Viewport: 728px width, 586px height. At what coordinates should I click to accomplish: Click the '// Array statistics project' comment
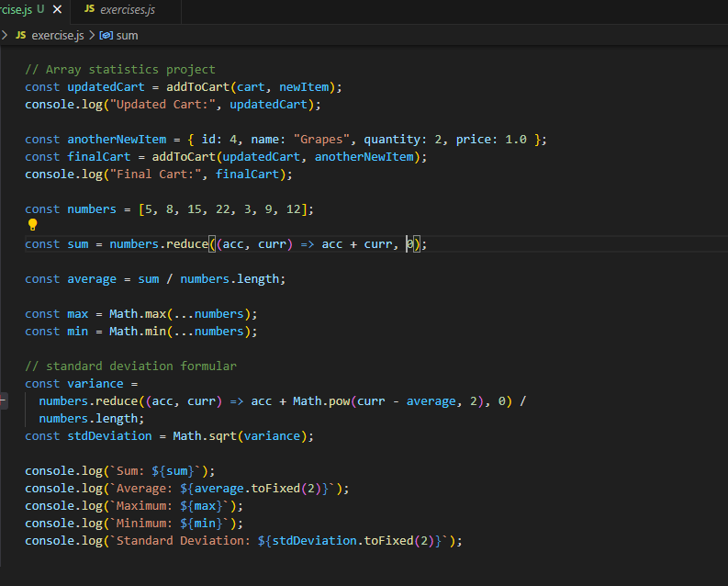(x=120, y=69)
